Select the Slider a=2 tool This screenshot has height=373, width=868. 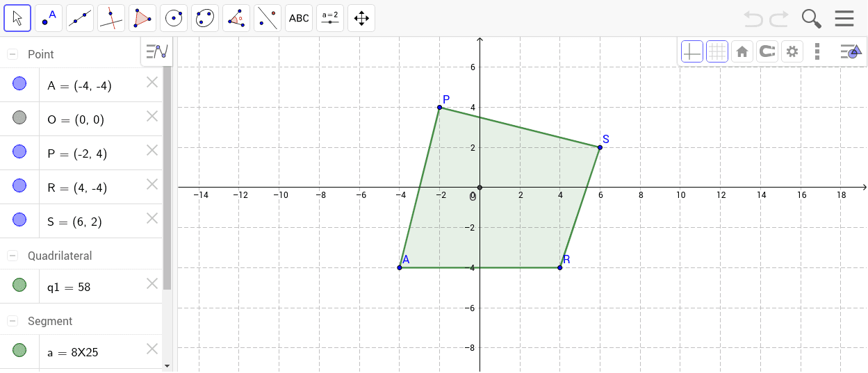pyautogui.click(x=330, y=18)
